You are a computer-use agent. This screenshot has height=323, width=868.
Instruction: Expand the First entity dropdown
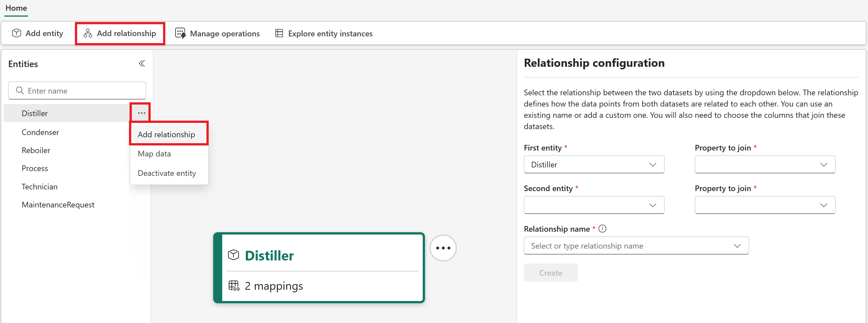[x=594, y=165]
